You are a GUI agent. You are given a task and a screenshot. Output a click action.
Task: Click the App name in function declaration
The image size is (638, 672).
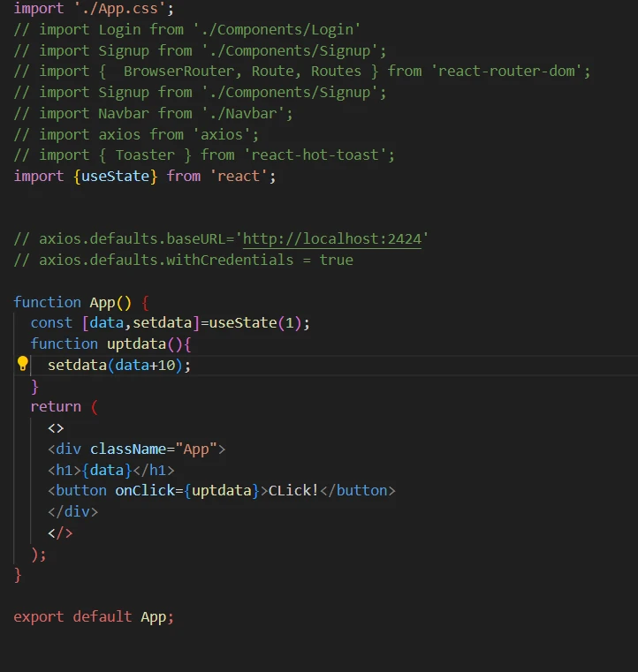click(110, 302)
